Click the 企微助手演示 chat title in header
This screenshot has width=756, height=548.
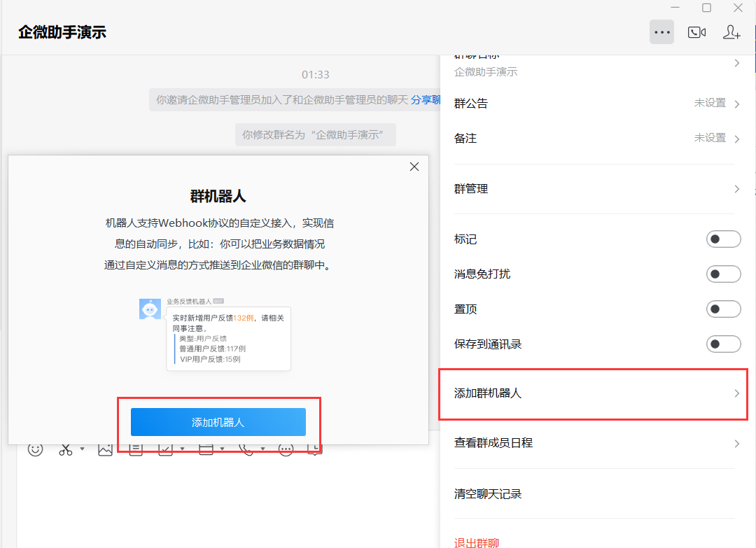(x=62, y=32)
